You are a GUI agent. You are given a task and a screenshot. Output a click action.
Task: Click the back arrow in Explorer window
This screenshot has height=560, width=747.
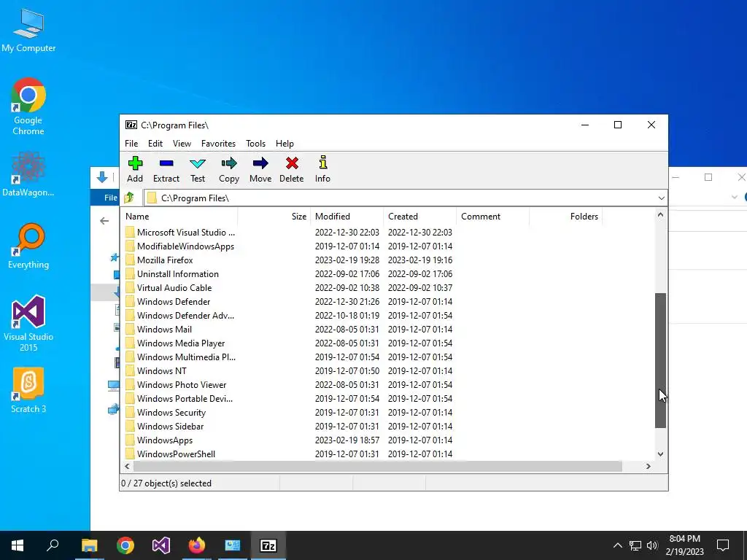(104, 221)
